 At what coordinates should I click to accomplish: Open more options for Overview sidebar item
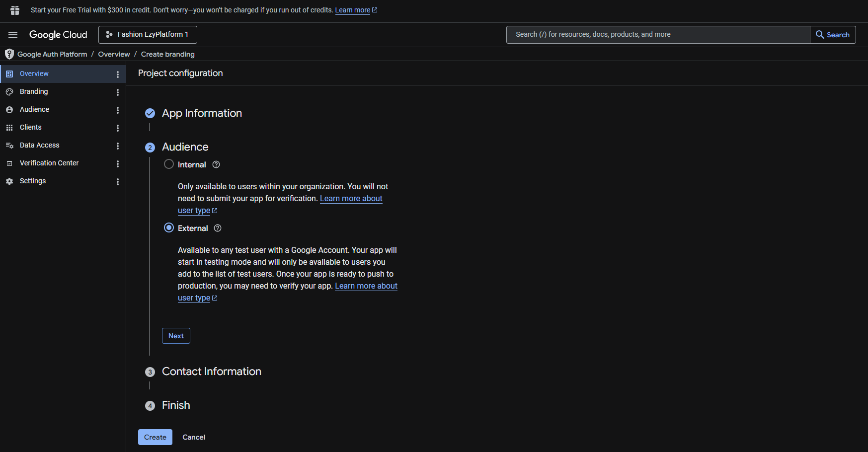118,75
